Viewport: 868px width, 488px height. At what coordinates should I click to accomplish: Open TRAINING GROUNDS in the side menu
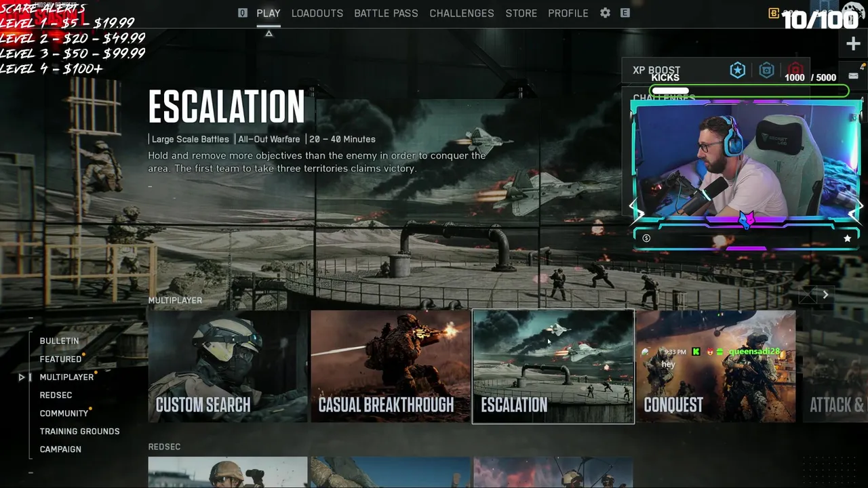tap(79, 431)
